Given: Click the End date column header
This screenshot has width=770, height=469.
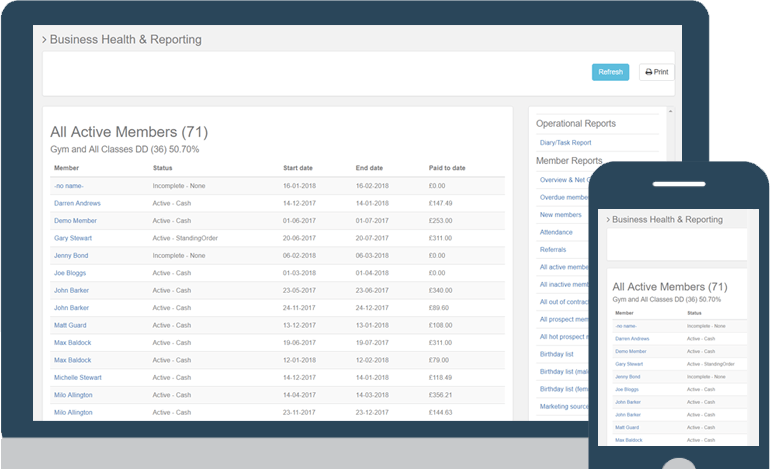Looking at the screenshot, I should click(369, 168).
